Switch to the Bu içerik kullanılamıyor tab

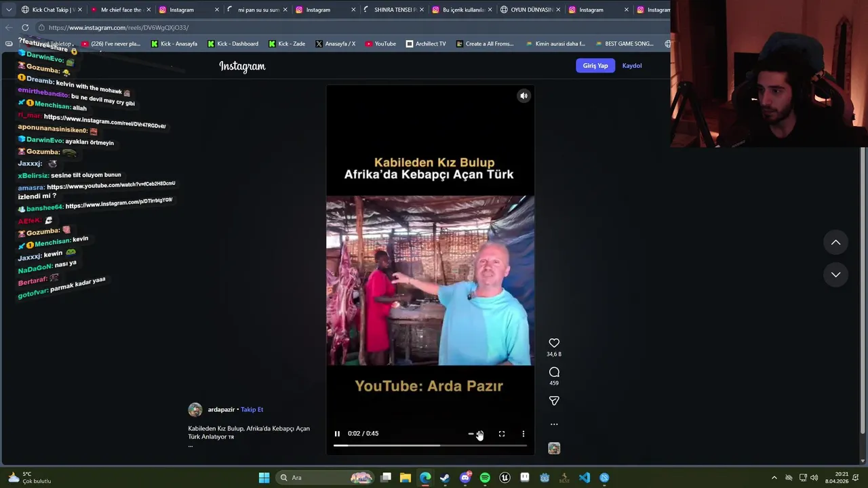tap(461, 9)
